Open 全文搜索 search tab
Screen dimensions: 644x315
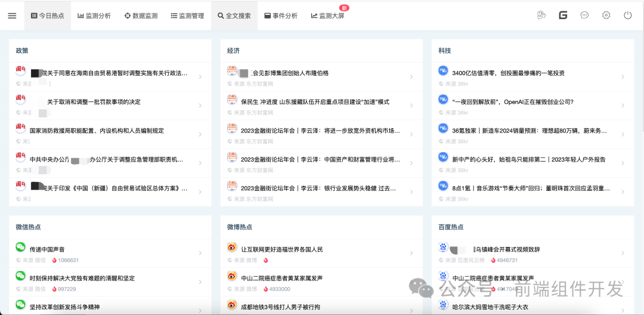point(234,16)
